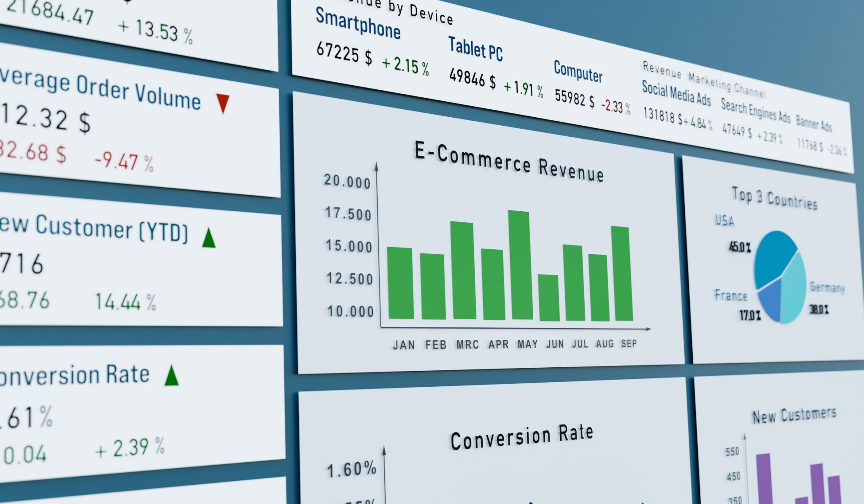Click the 47649 $ Search Engines Ads value

coord(737,130)
